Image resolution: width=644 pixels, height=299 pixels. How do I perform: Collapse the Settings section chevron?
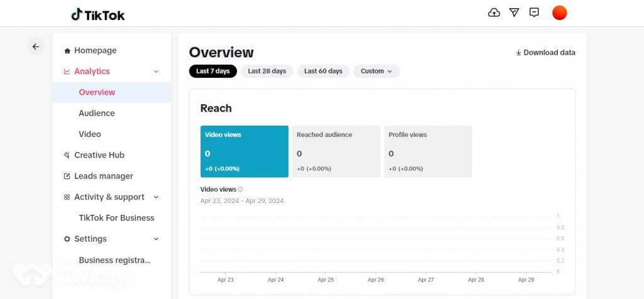point(156,239)
